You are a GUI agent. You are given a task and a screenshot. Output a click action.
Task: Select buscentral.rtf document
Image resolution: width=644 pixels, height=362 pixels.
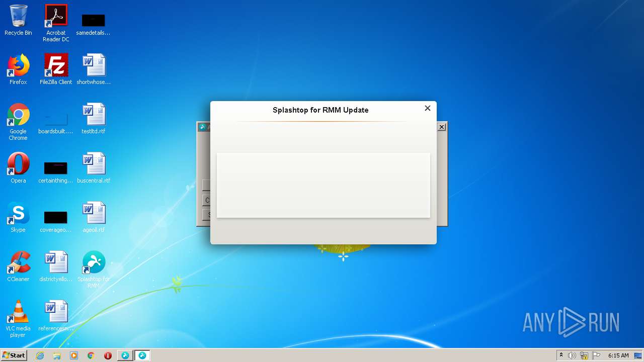94,168
